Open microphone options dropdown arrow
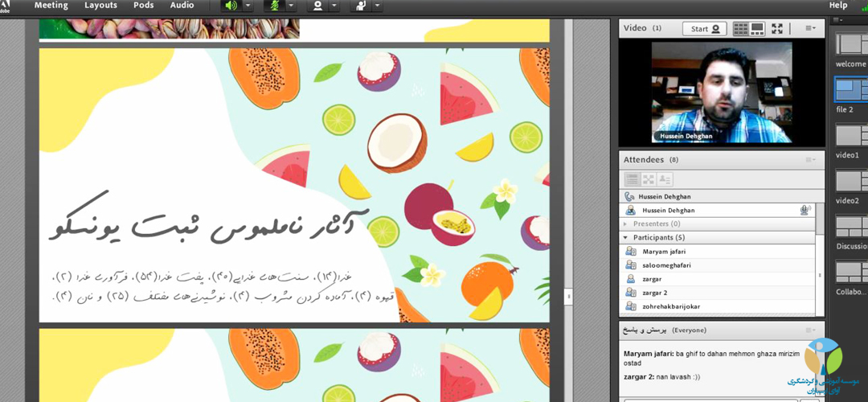Screen dimensions: 868x402 291,6
